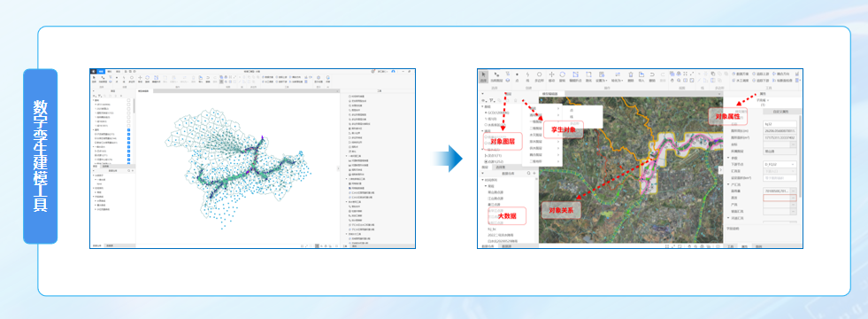This screenshot has height=319, width=868.
Task: Right screenshot: click the data warehouse plus icon
Action: point(534,173)
